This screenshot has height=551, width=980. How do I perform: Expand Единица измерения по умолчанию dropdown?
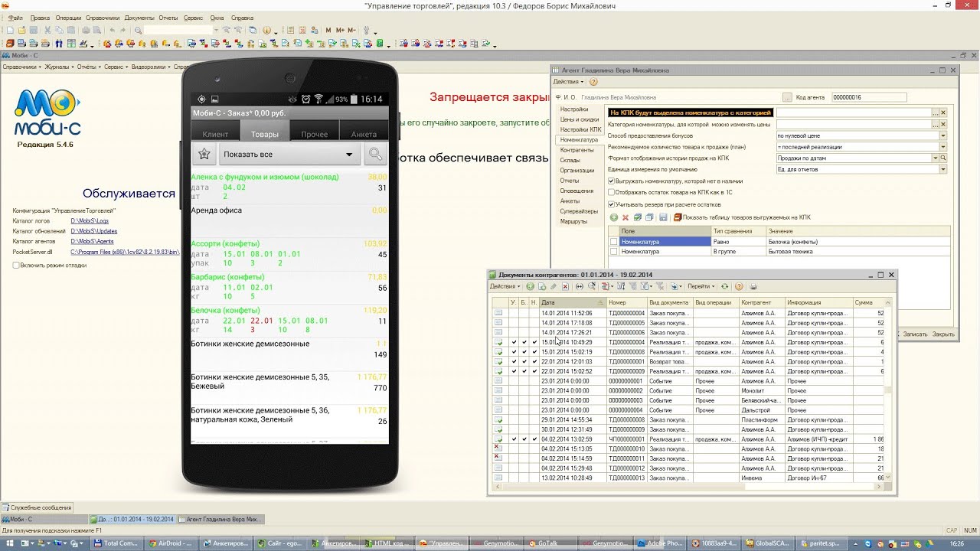[x=943, y=170]
